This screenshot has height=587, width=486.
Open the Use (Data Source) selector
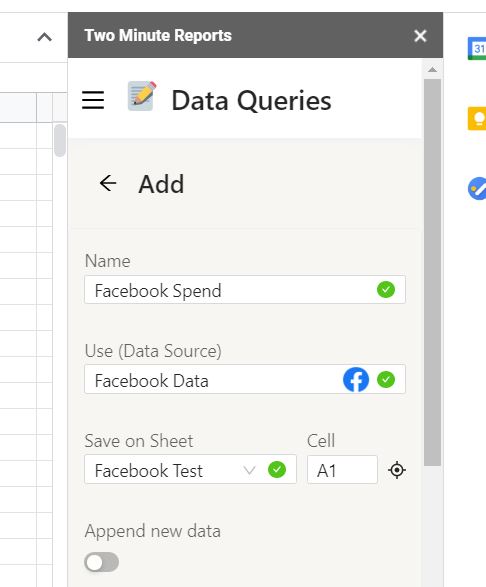pos(245,379)
